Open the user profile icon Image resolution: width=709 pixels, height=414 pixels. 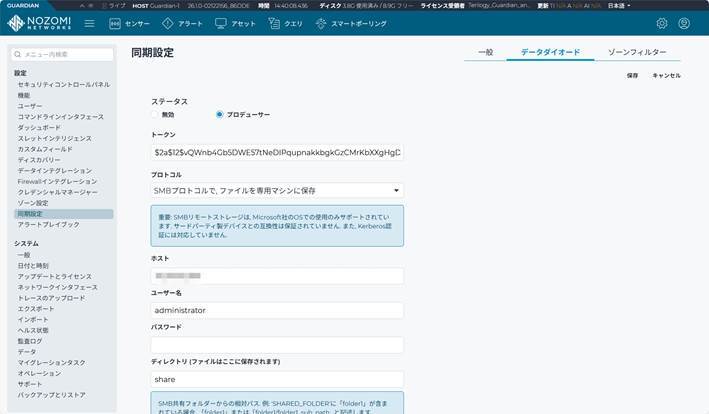tap(689, 23)
